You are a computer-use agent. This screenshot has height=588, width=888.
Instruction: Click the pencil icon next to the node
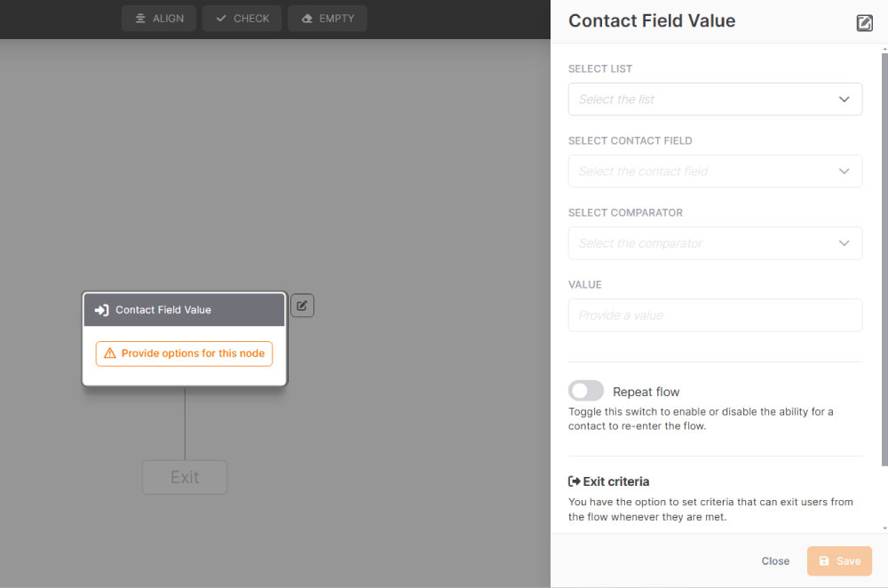[x=302, y=306]
